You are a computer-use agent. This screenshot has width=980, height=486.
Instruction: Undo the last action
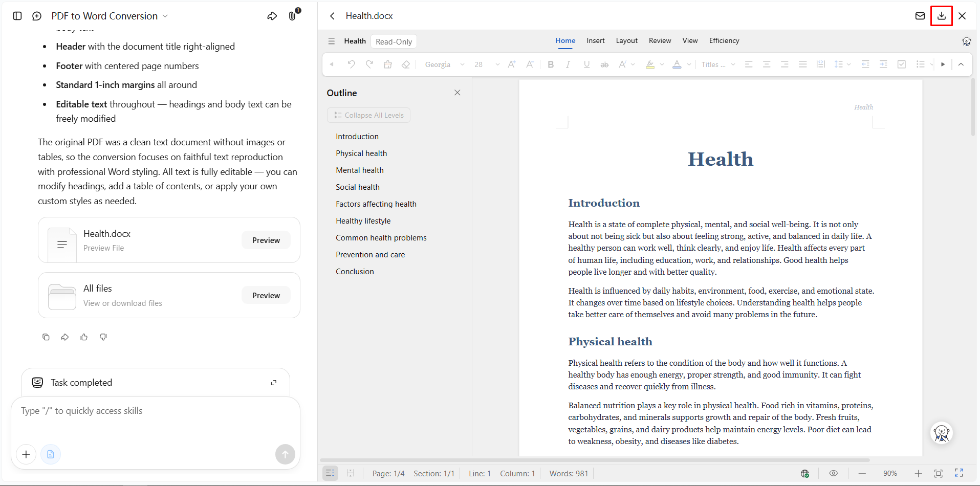point(351,64)
